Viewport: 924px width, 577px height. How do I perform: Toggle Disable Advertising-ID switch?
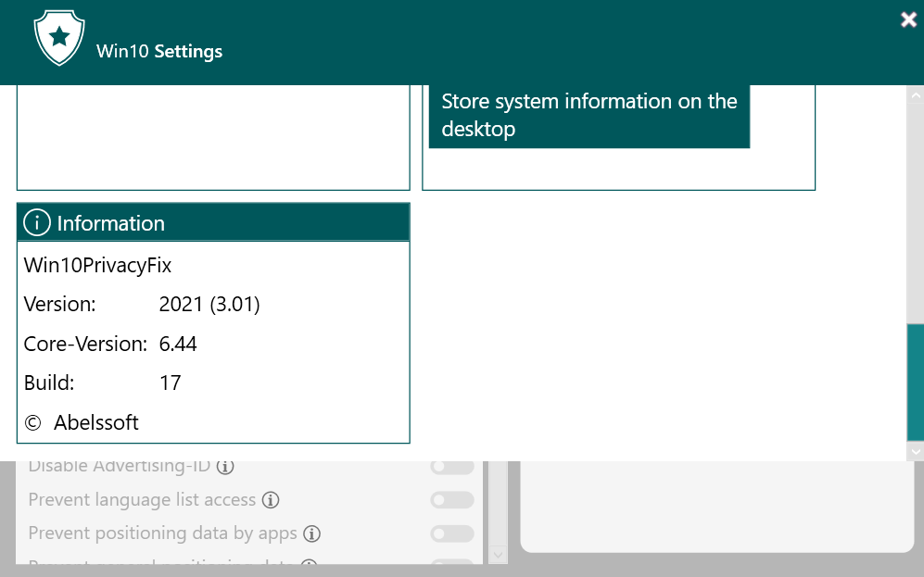(452, 466)
